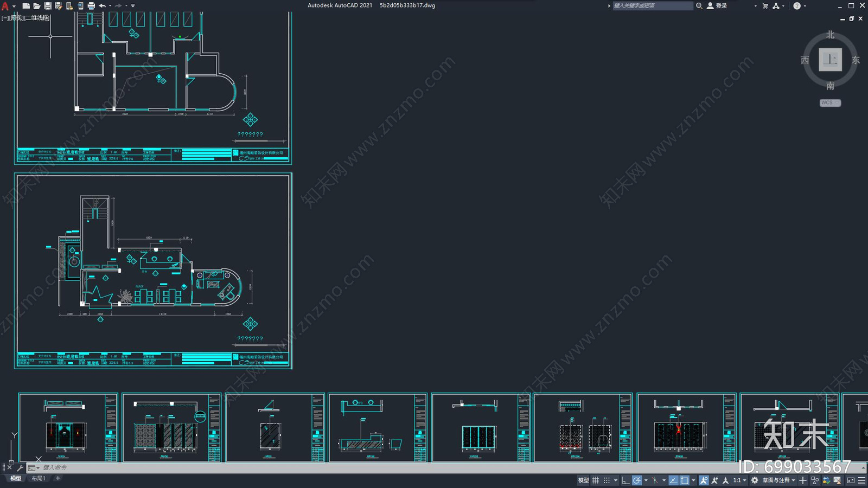This screenshot has width=868, height=488.
Task: Toggle annotation objects visibility icon
Action: 704,480
